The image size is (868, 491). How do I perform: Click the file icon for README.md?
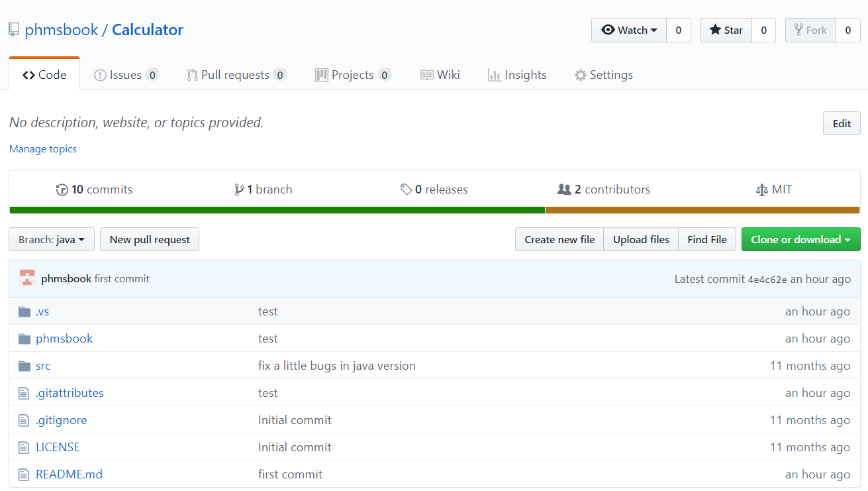24,474
